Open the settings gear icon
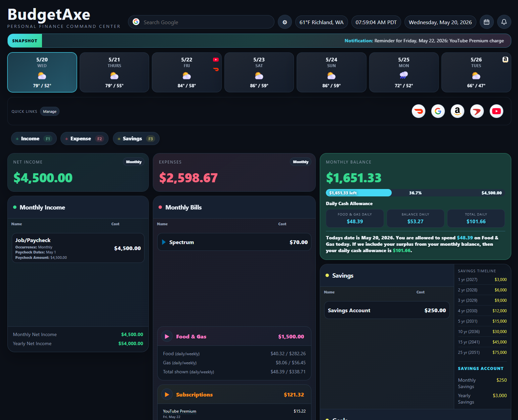518x420 pixels. coord(285,22)
